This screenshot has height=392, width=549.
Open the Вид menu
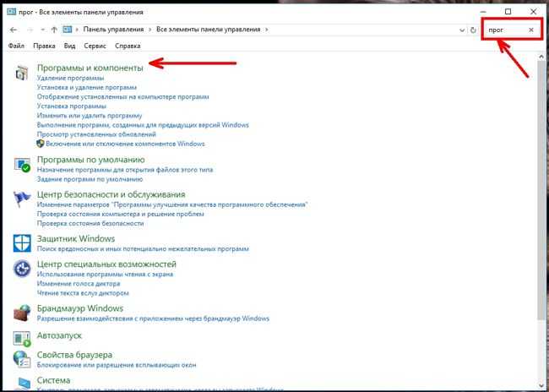(x=69, y=46)
